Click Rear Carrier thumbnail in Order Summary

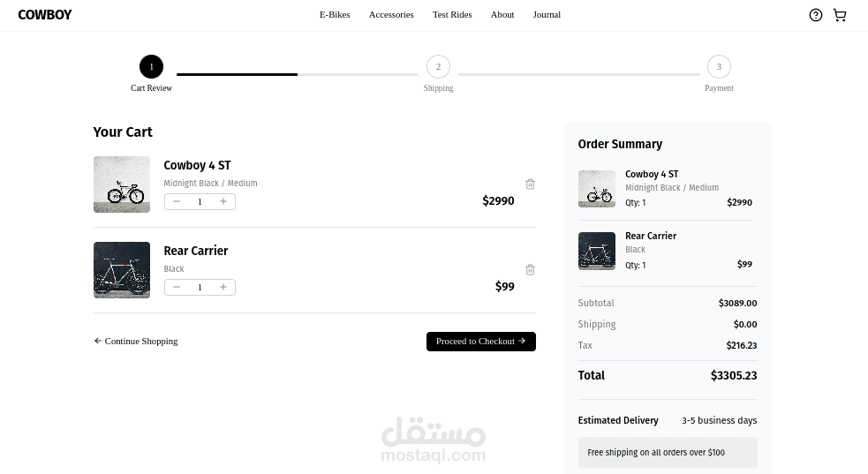[x=597, y=251]
